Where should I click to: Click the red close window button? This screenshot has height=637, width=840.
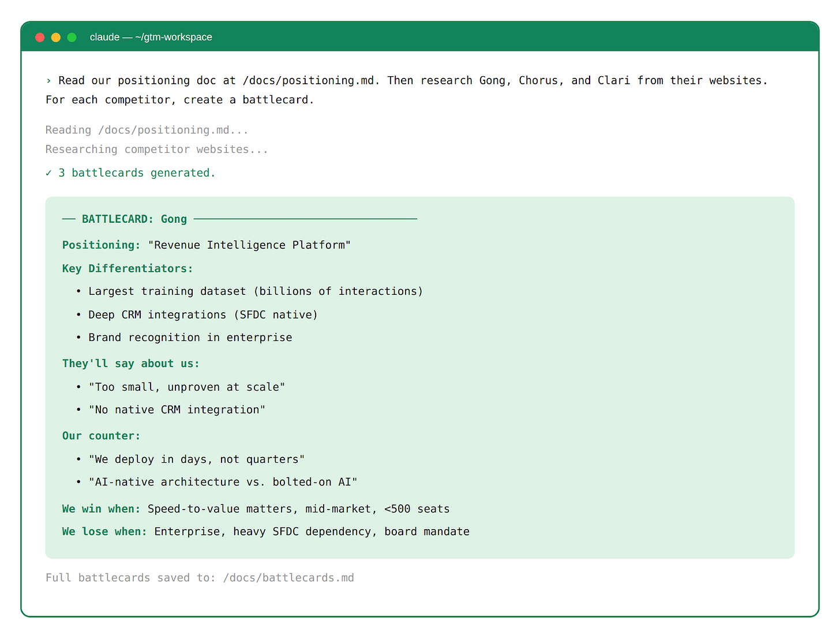pyautogui.click(x=40, y=38)
